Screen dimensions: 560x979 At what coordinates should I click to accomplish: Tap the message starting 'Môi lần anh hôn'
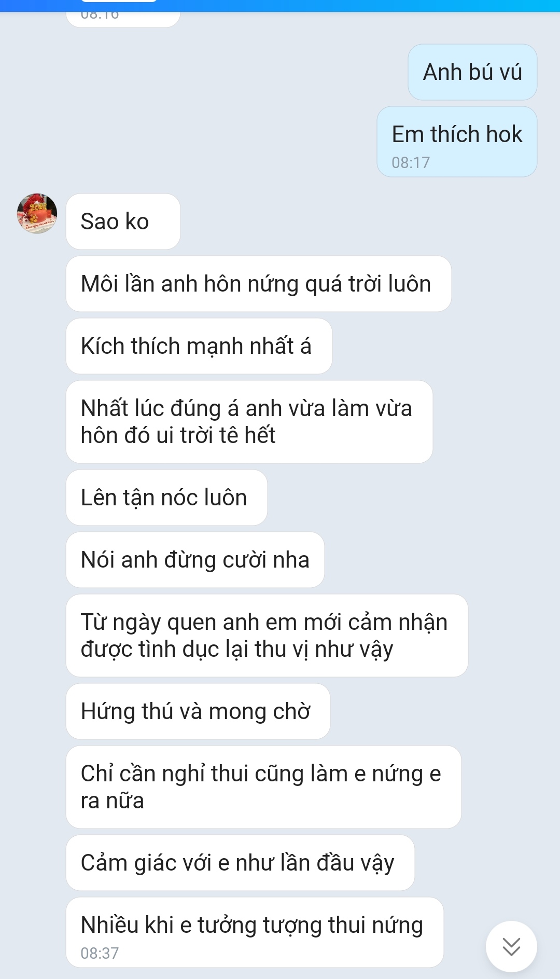click(x=259, y=284)
